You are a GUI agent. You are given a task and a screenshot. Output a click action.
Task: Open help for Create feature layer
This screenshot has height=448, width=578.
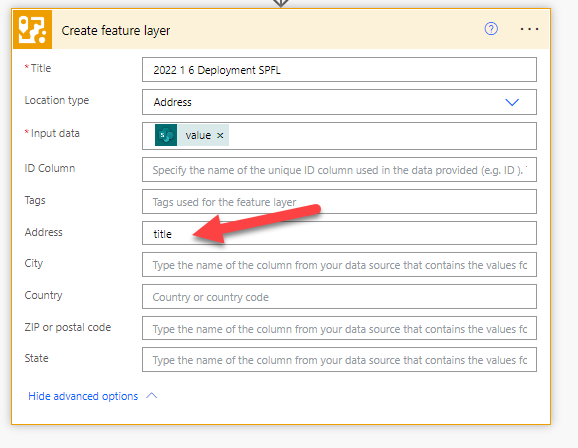coord(491,29)
